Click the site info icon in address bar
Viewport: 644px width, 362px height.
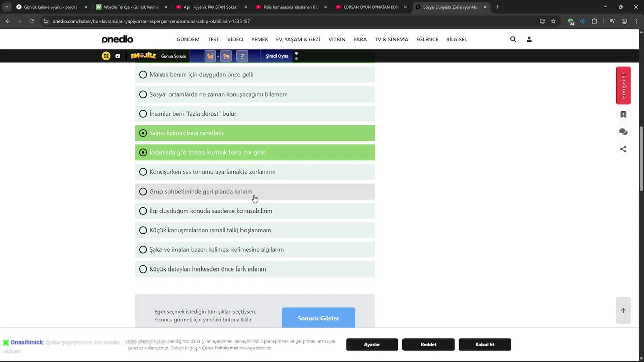pos(46,21)
